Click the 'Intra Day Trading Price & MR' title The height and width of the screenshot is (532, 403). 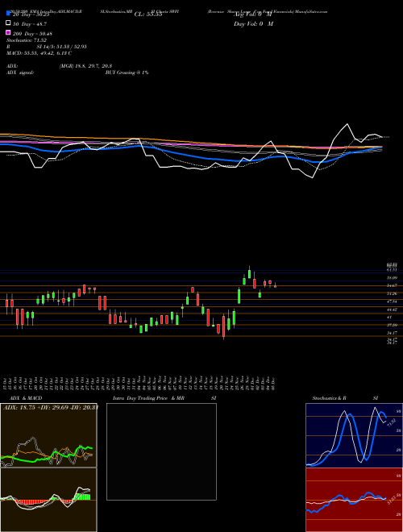click(148, 398)
